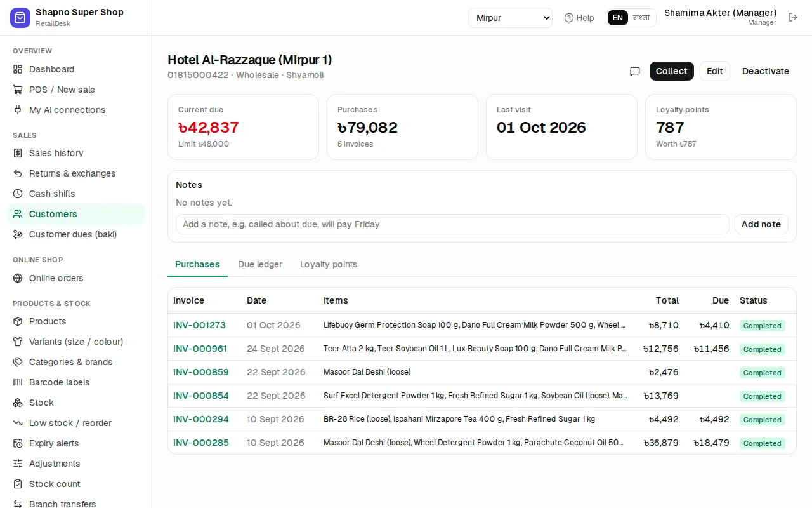Switch to the Due ledger tab
This screenshot has height=508, width=812.
[260, 264]
